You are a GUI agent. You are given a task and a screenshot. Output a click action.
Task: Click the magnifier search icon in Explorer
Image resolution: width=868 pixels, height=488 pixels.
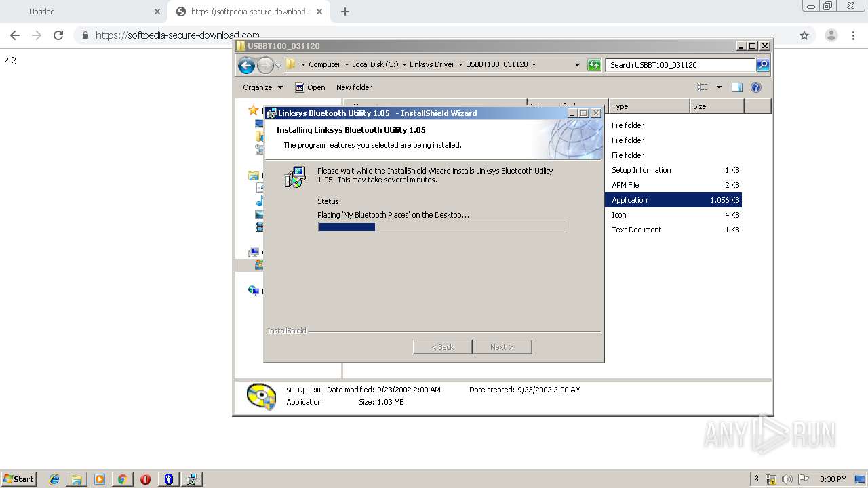pyautogui.click(x=763, y=65)
